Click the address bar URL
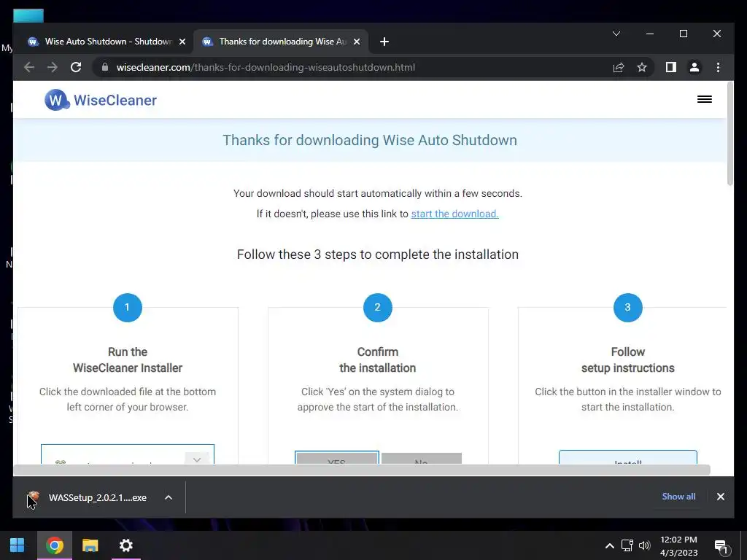 (x=266, y=67)
